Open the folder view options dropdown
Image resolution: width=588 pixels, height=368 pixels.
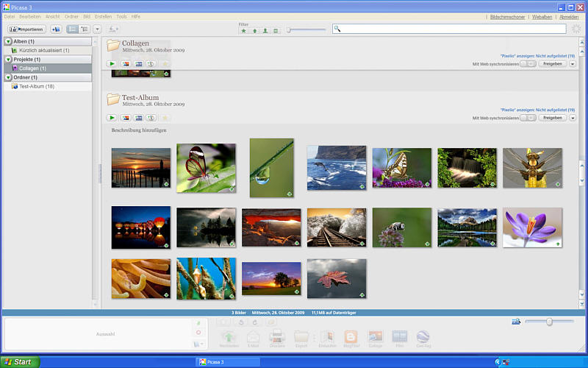(97, 29)
